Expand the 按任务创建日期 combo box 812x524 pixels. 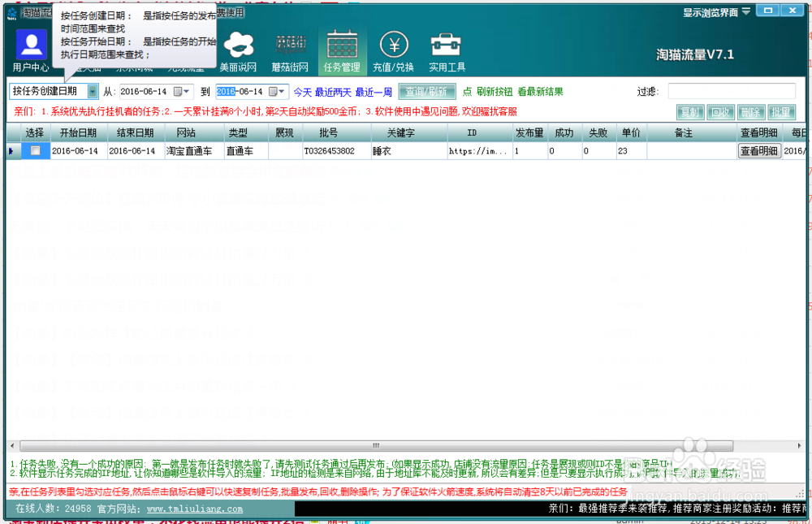coord(93,91)
